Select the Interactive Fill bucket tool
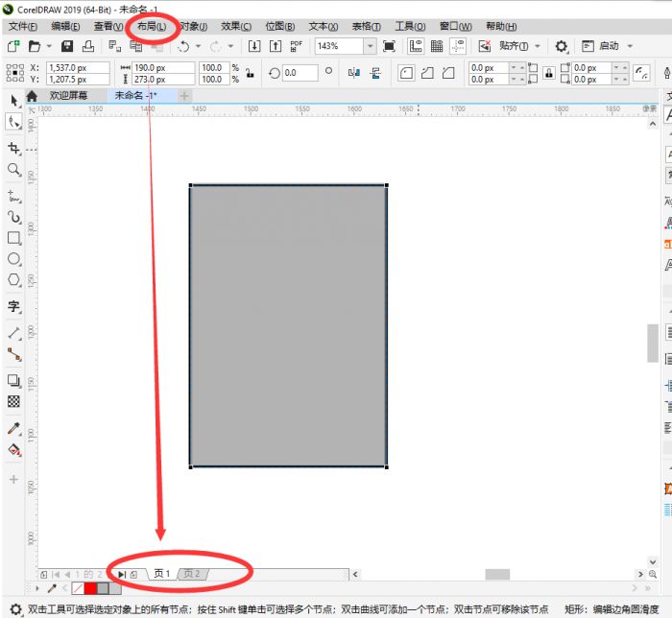 (13, 450)
